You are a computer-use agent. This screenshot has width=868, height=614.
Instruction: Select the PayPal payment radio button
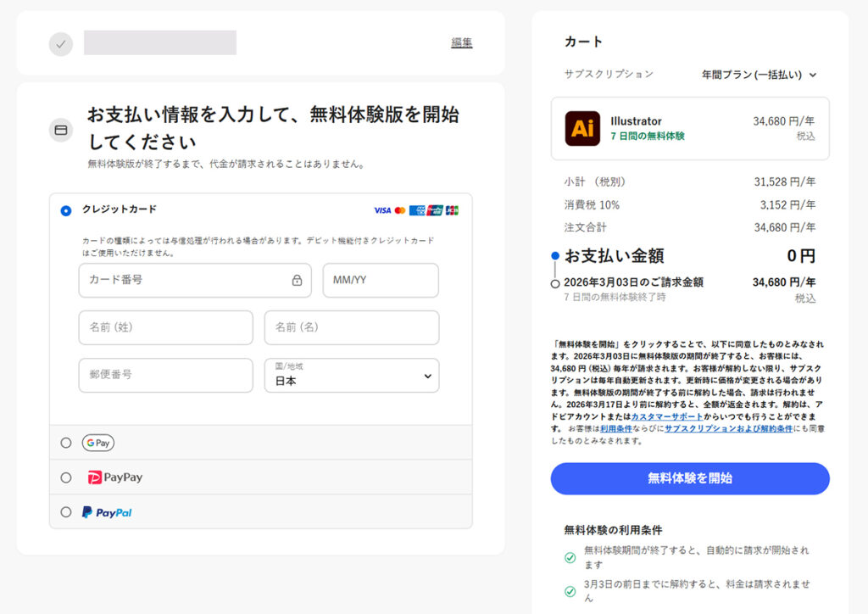66,511
